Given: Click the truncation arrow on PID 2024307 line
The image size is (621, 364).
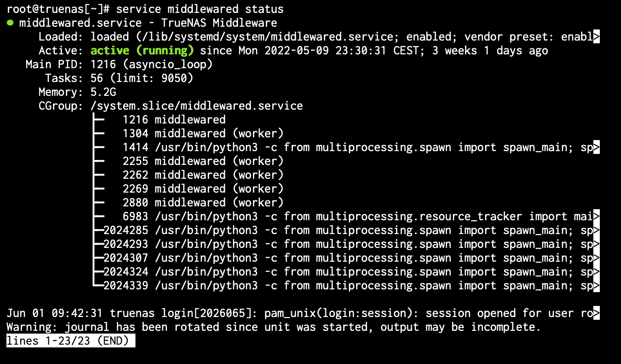Looking at the screenshot, I should coord(597,258).
